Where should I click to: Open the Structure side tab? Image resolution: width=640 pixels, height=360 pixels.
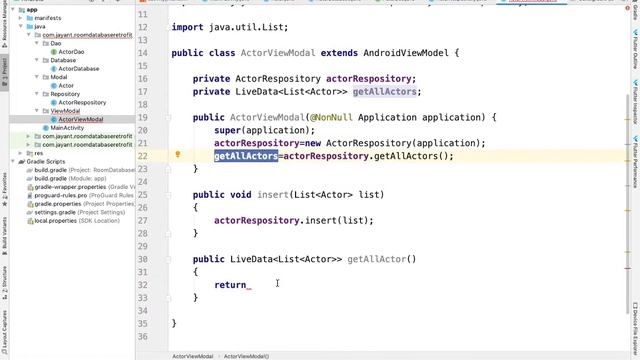coord(4,282)
